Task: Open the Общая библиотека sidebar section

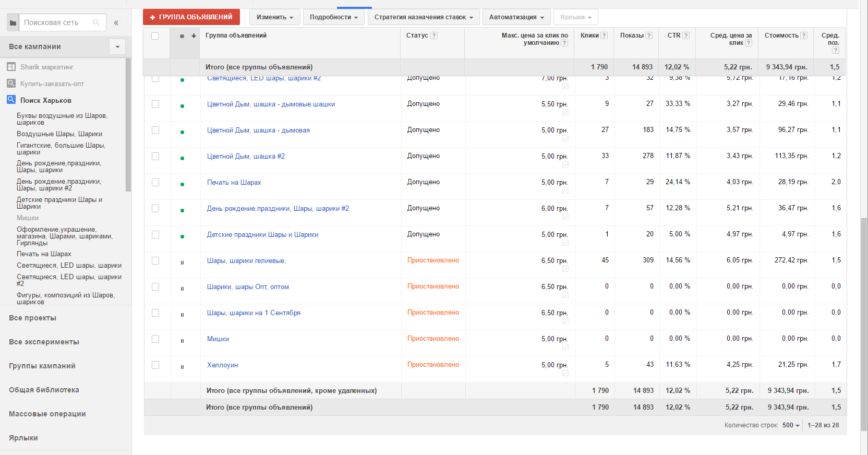Action: click(x=44, y=390)
